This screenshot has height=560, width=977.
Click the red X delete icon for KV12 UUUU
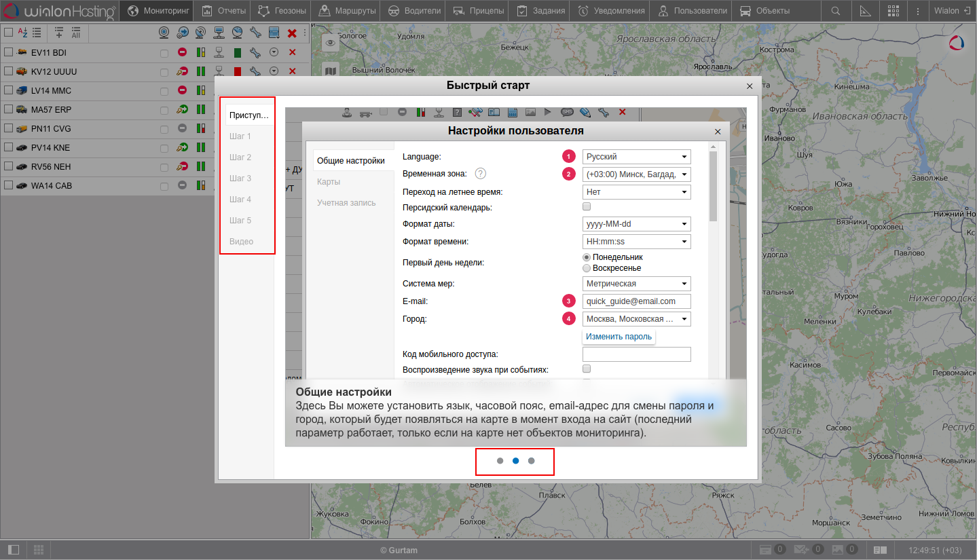(292, 71)
